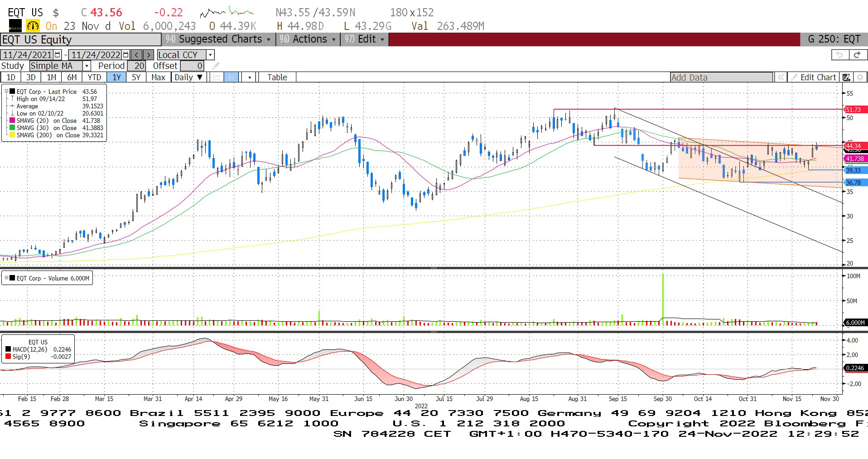Open the chart type dropdown arrow
This screenshot has width=868, height=459.
(250, 77)
